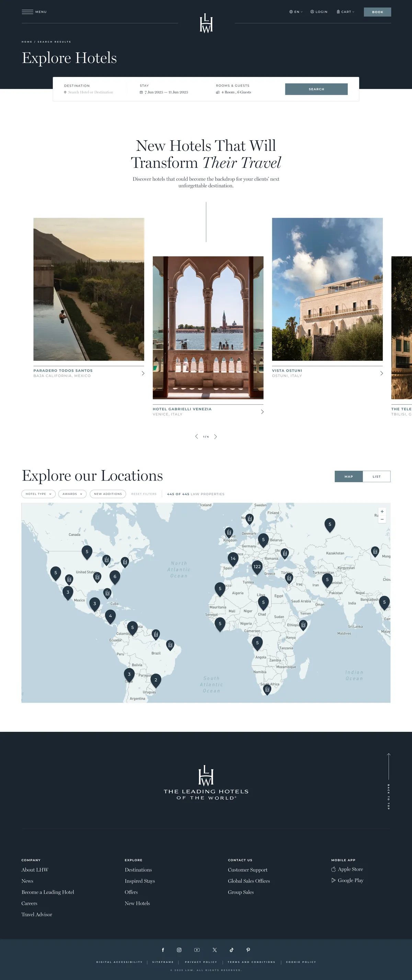Click the Home breadcrumb
The height and width of the screenshot is (980, 412).
[26, 42]
